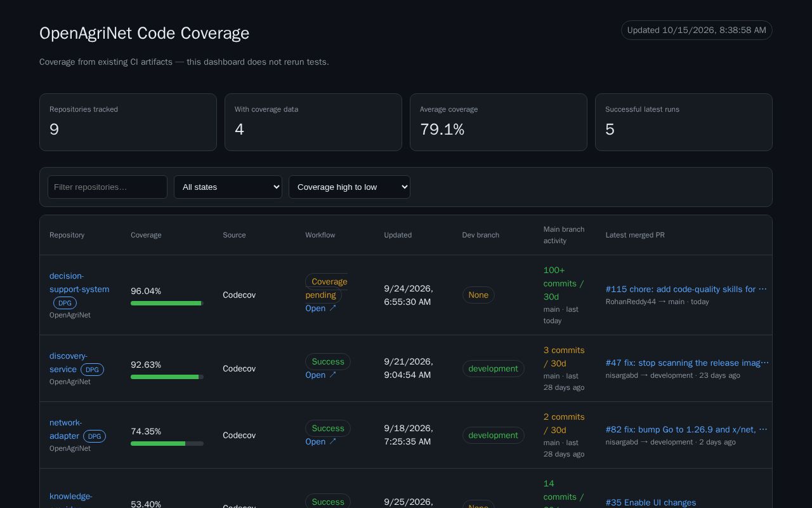Click the 74.35% coverage progress bar
812x508 pixels.
[167, 444]
